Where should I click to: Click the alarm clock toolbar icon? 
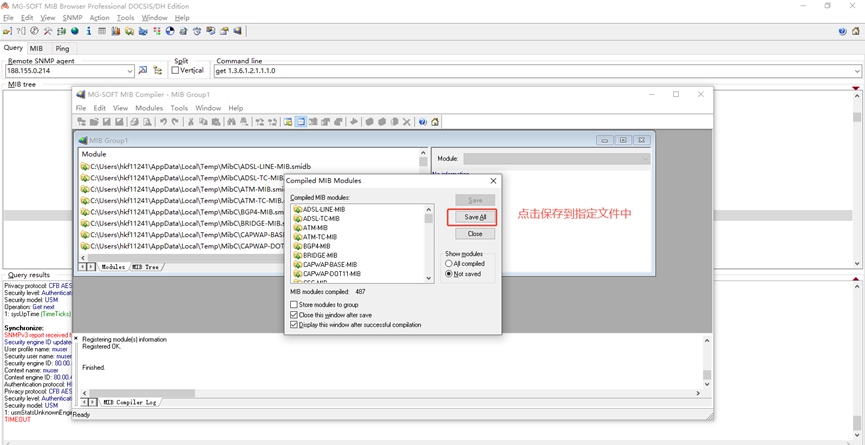(197, 31)
